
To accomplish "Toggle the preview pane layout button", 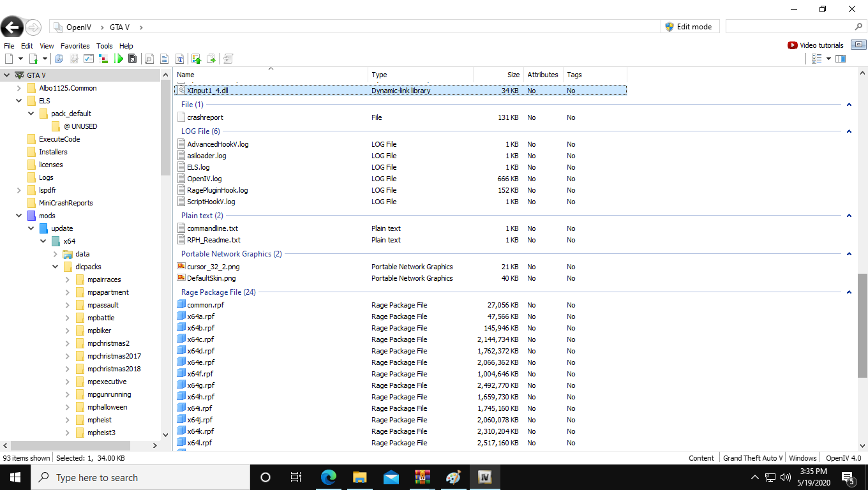I will click(840, 59).
